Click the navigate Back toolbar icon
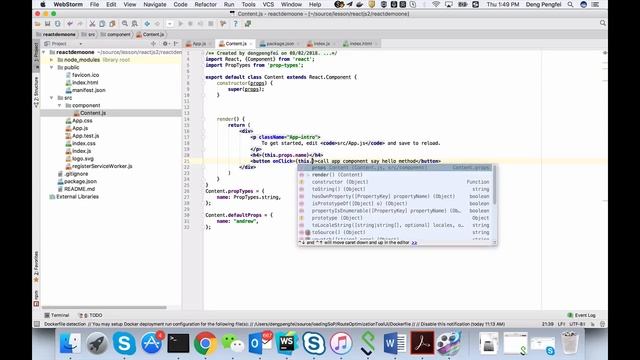This screenshot has height=360, width=640. (147, 24)
